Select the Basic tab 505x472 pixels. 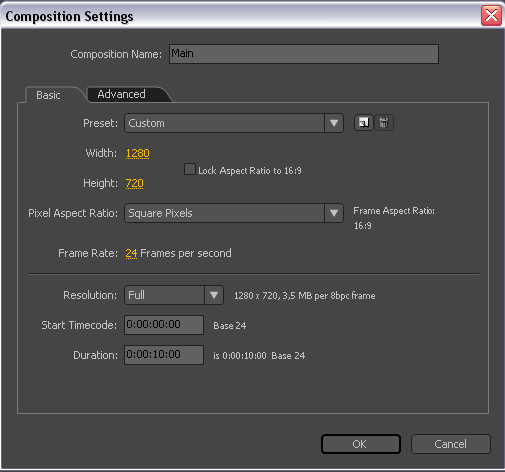48,95
